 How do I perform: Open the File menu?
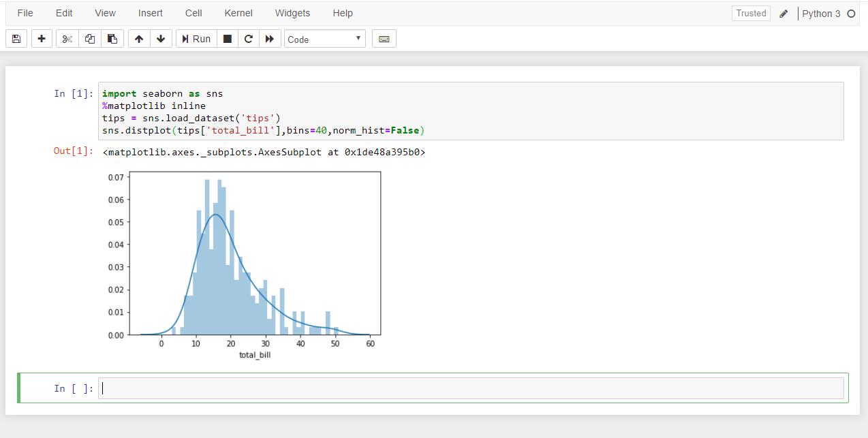click(25, 13)
